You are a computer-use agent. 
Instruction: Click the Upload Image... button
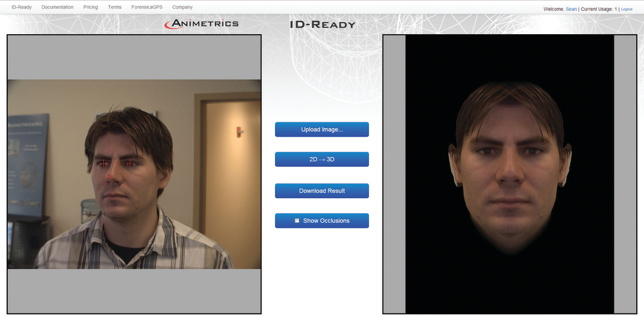322,129
